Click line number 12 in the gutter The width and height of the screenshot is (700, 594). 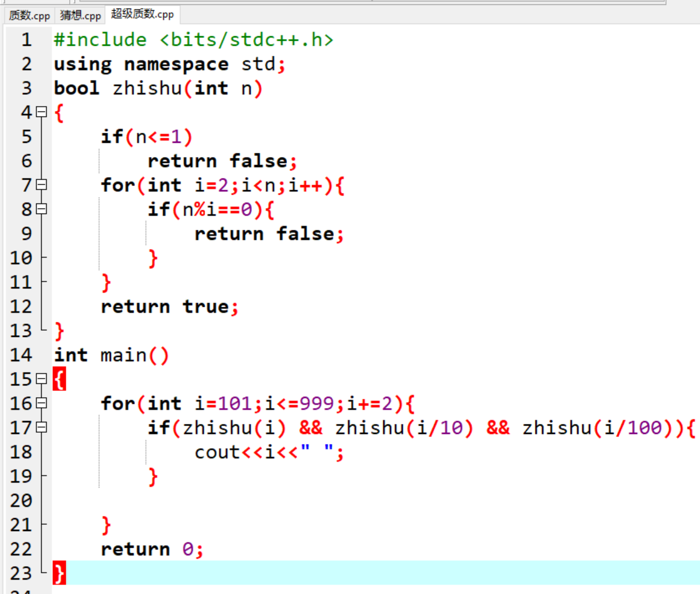point(21,306)
